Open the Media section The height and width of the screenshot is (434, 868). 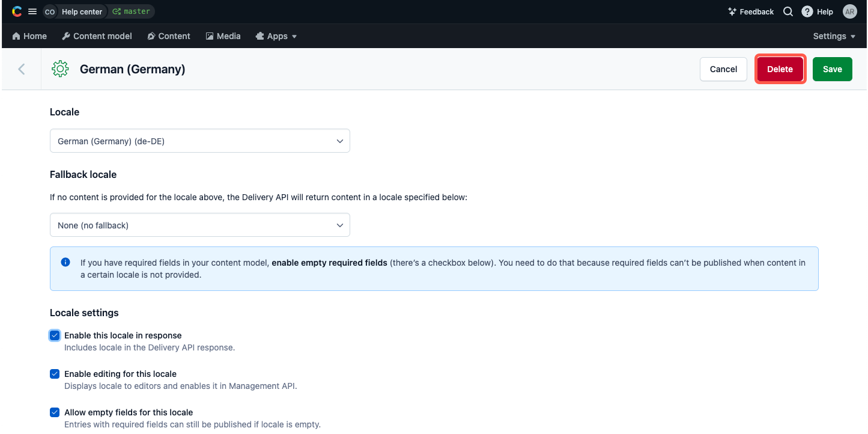(223, 36)
